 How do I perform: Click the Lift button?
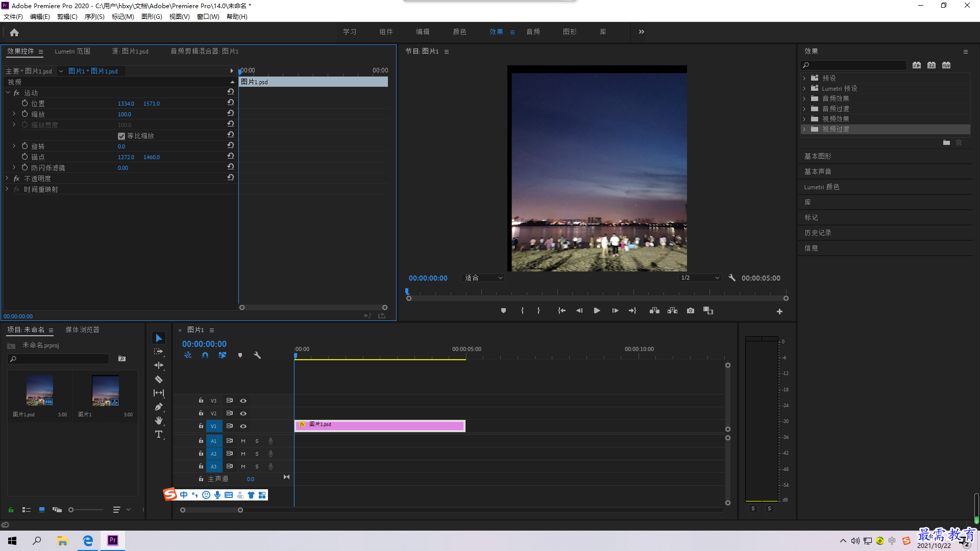click(654, 311)
